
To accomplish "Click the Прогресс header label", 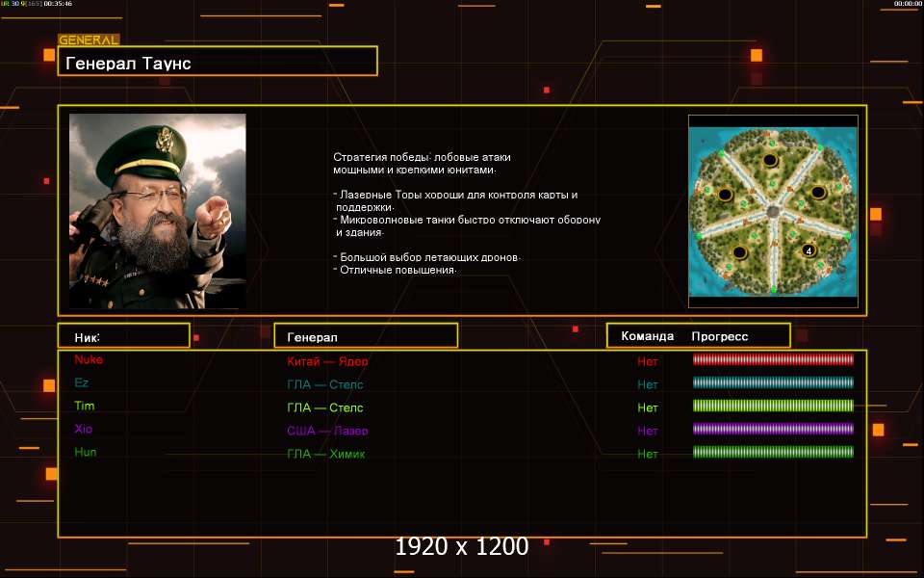I will [720, 336].
